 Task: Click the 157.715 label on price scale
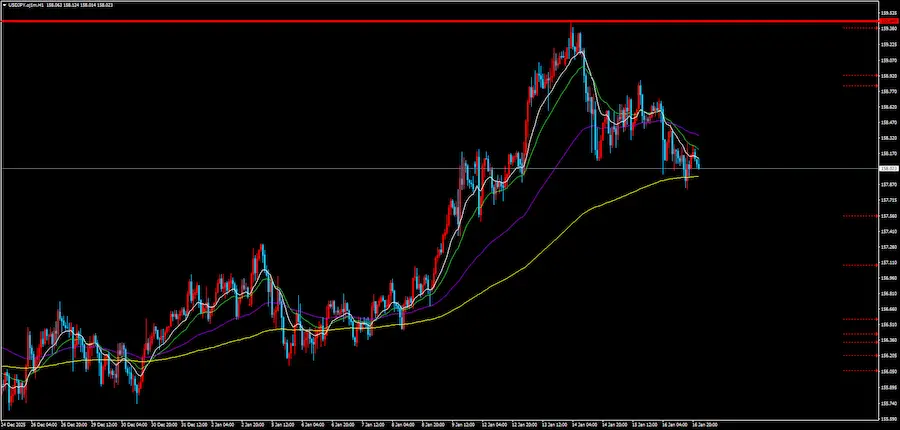(x=886, y=199)
